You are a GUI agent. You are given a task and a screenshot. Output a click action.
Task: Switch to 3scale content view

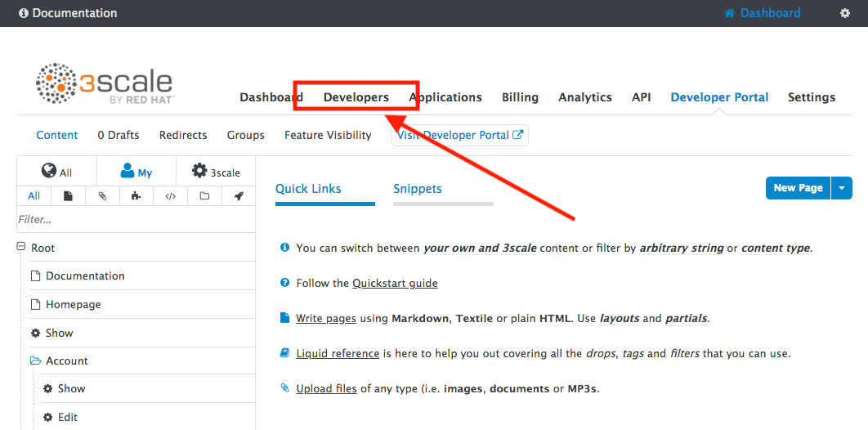216,172
